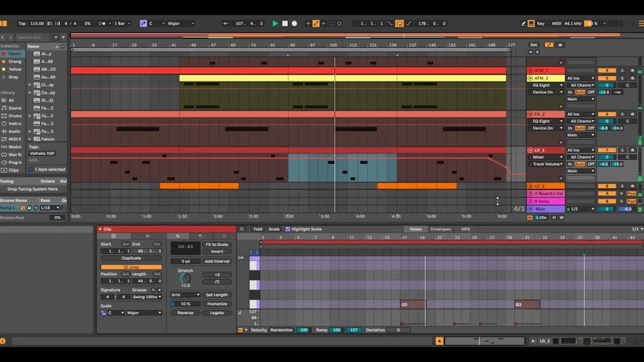This screenshot has height=362, width=644.
Task: Click the Set locator button
Action: click(x=534, y=45)
